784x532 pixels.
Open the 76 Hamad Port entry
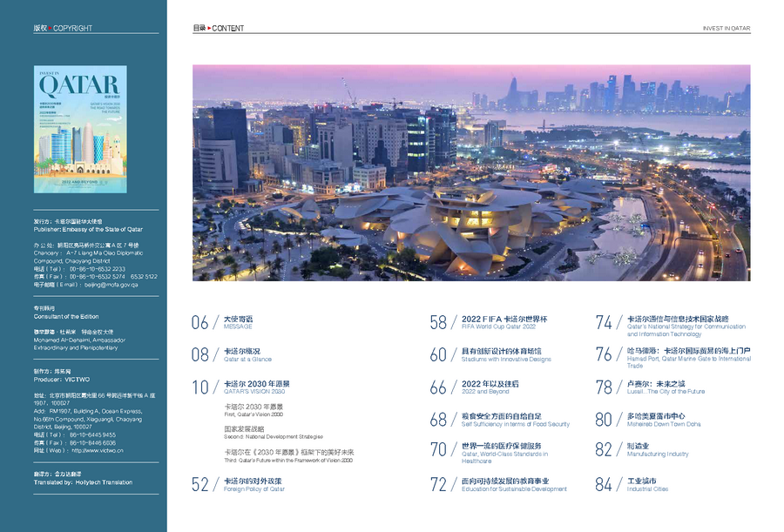pyautogui.click(x=673, y=357)
